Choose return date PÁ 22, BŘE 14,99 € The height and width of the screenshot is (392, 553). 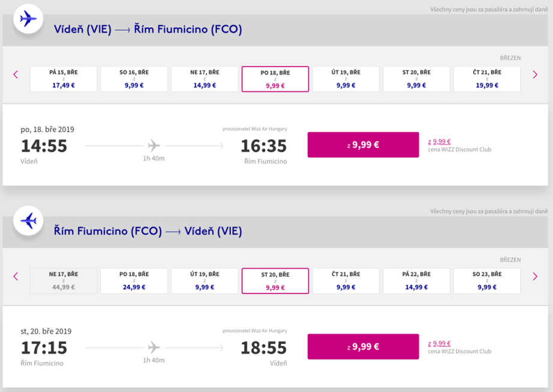coord(417,281)
